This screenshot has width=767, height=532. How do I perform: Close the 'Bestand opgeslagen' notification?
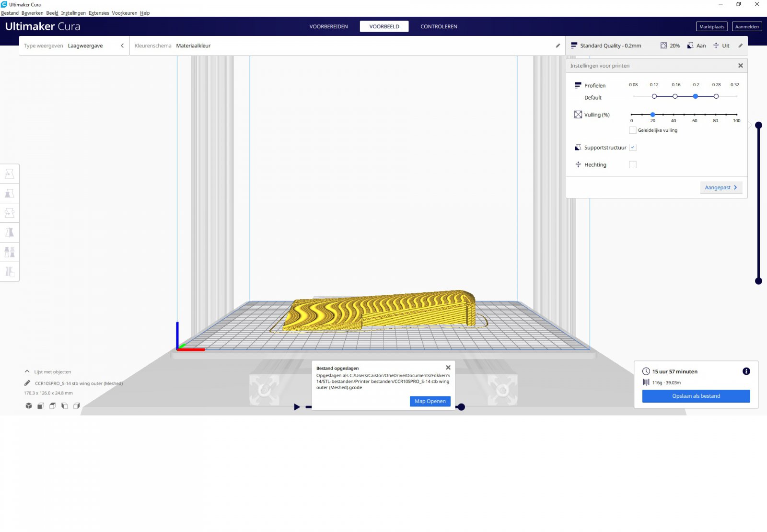pyautogui.click(x=448, y=368)
